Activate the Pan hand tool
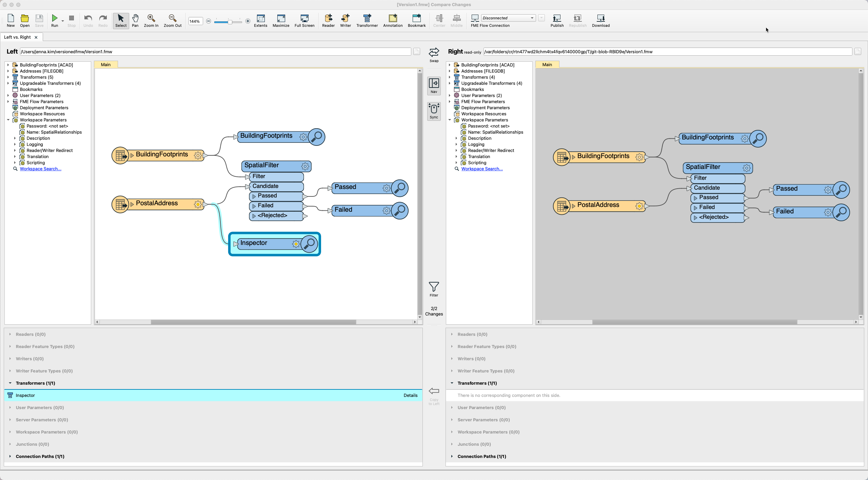This screenshot has height=480, width=868. click(x=135, y=20)
